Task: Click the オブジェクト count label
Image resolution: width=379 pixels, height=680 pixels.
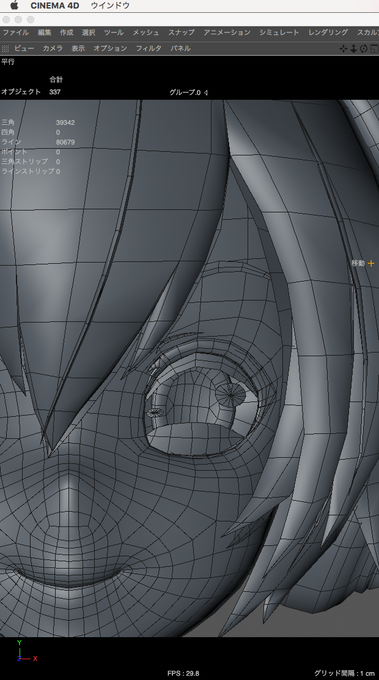Action: click(21, 92)
